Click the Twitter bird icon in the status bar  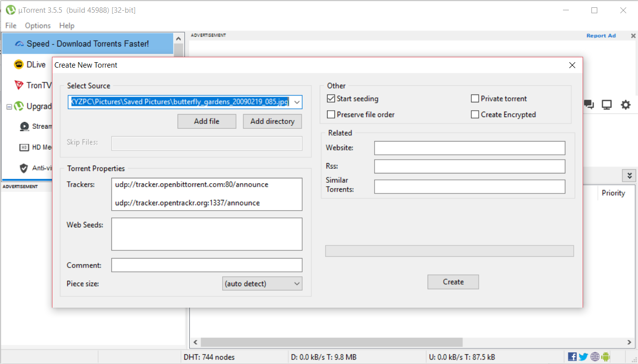pyautogui.click(x=584, y=357)
